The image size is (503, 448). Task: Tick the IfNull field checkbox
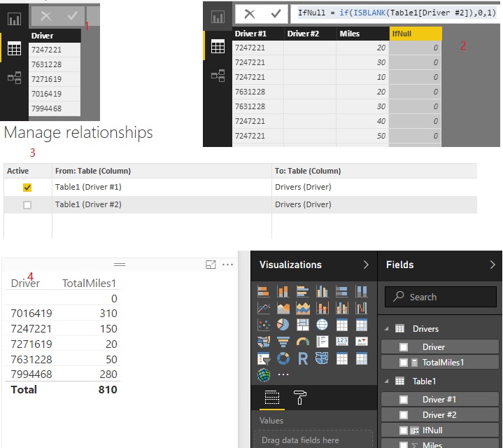[x=404, y=430]
